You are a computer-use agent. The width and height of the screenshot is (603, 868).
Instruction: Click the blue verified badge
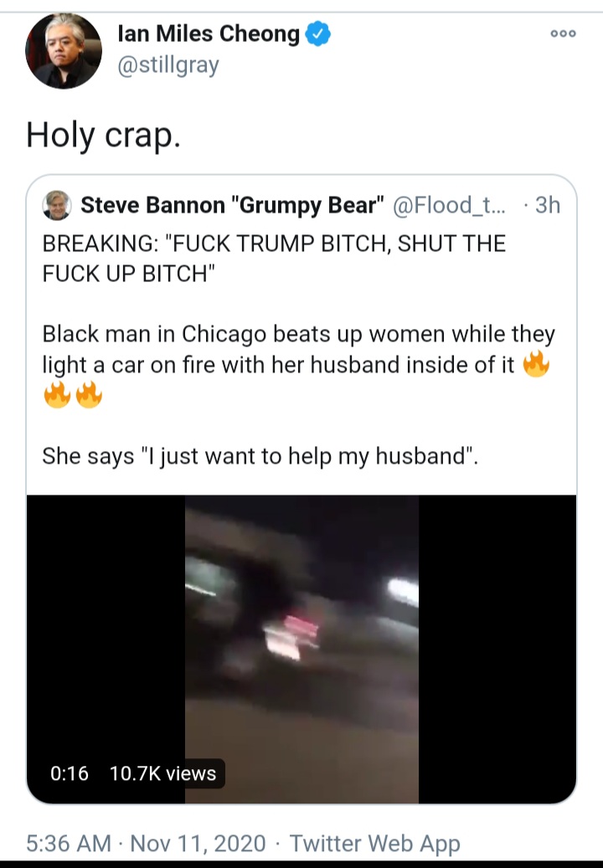pyautogui.click(x=318, y=33)
